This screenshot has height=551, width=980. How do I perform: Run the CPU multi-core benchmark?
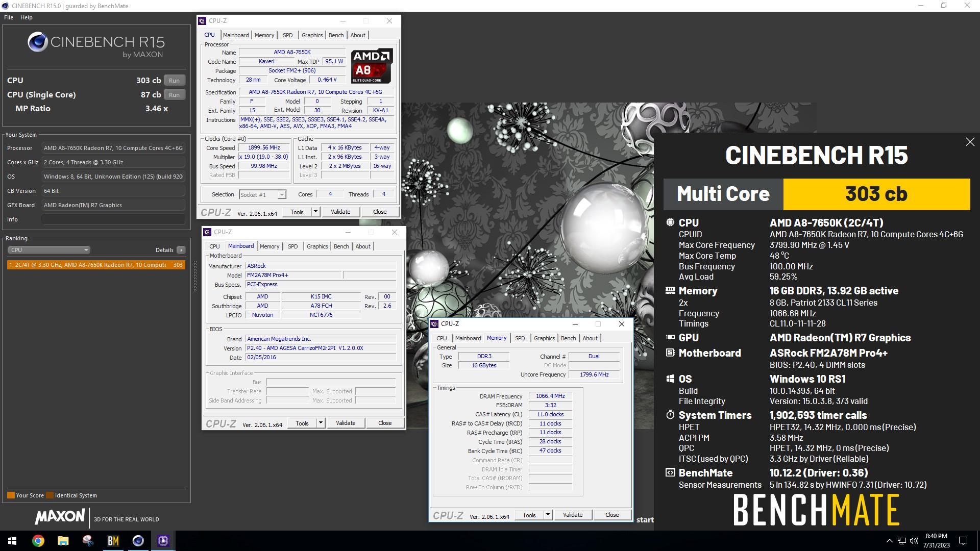(x=174, y=81)
